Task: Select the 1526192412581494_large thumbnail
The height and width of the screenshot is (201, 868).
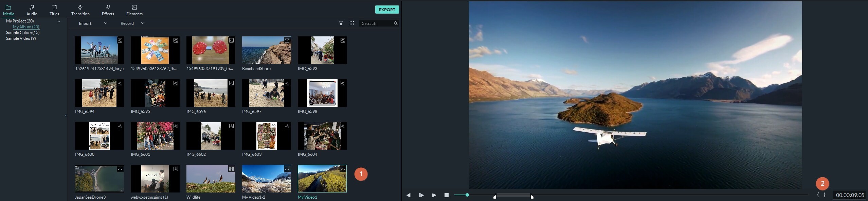Action: point(100,50)
